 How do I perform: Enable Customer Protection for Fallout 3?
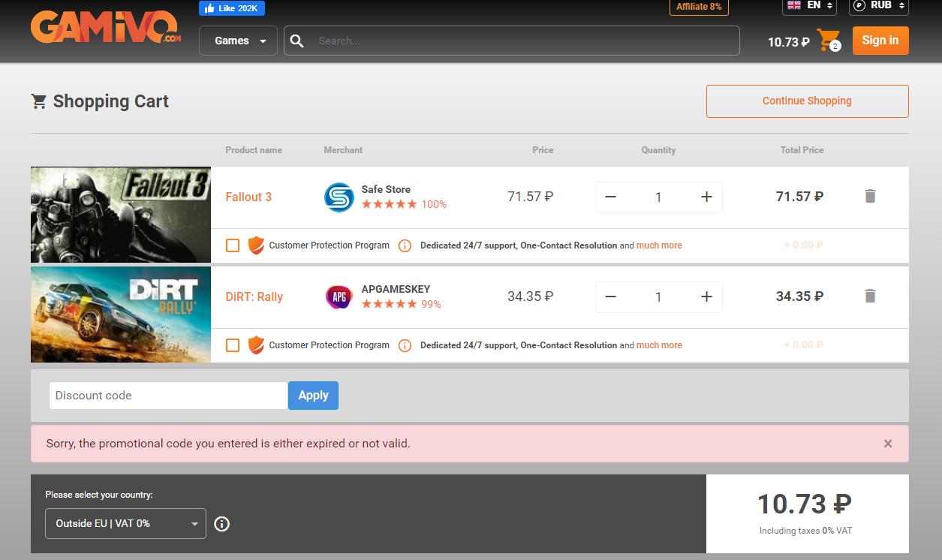pyautogui.click(x=233, y=245)
